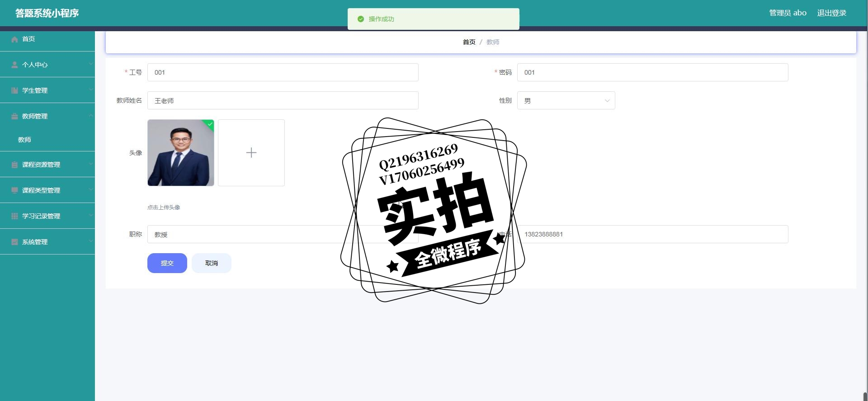Expand 学习记录管理 menu chevron

point(91,215)
